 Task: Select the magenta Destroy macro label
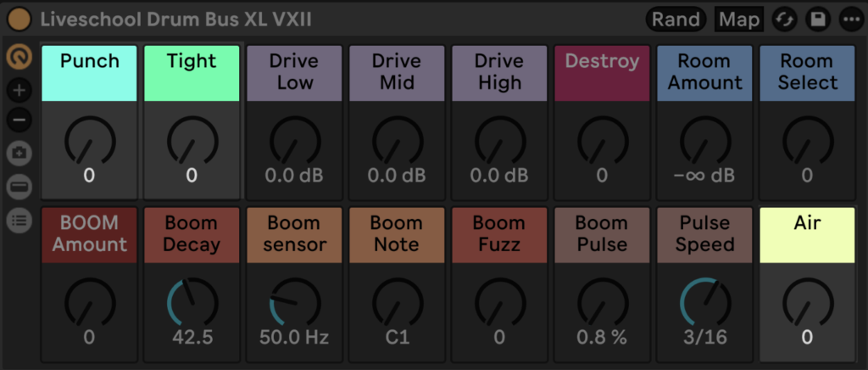click(603, 73)
